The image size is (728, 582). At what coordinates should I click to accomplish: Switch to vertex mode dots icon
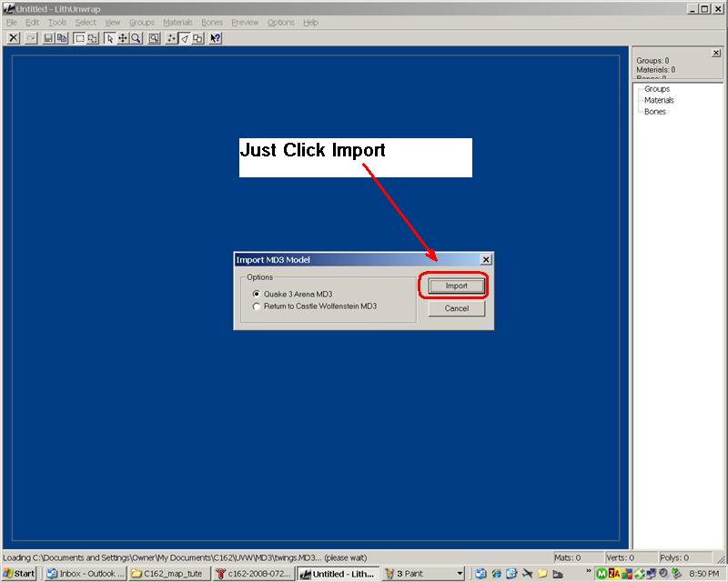pyautogui.click(x=171, y=38)
